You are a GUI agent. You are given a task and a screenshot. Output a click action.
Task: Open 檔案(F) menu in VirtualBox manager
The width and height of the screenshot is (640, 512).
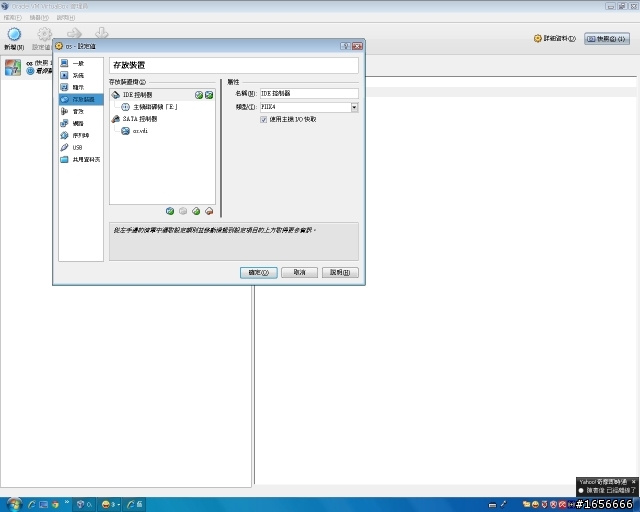12,18
